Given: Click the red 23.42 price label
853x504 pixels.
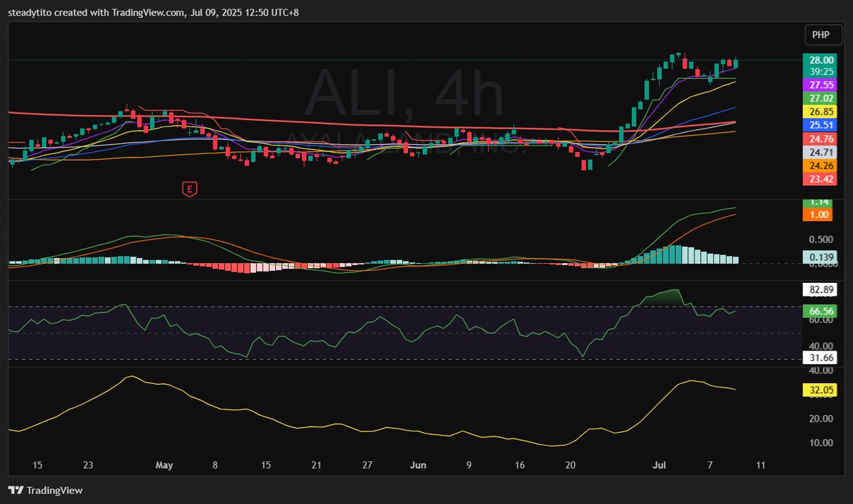Looking at the screenshot, I should click(819, 179).
